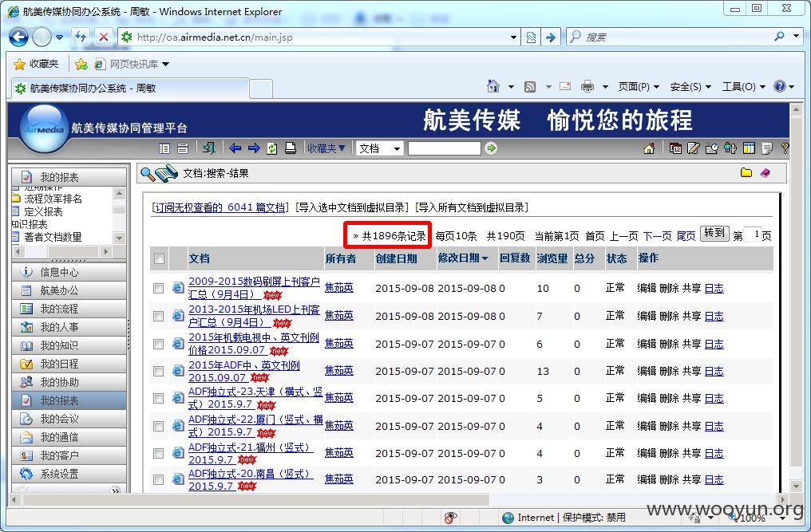This screenshot has width=811, height=532.
Task: Open the 我的知识 sidebar menu
Action: coord(69,345)
